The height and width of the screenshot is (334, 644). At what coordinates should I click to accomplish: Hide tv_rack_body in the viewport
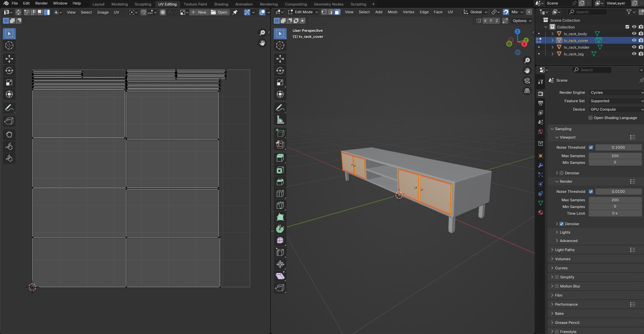coord(634,34)
